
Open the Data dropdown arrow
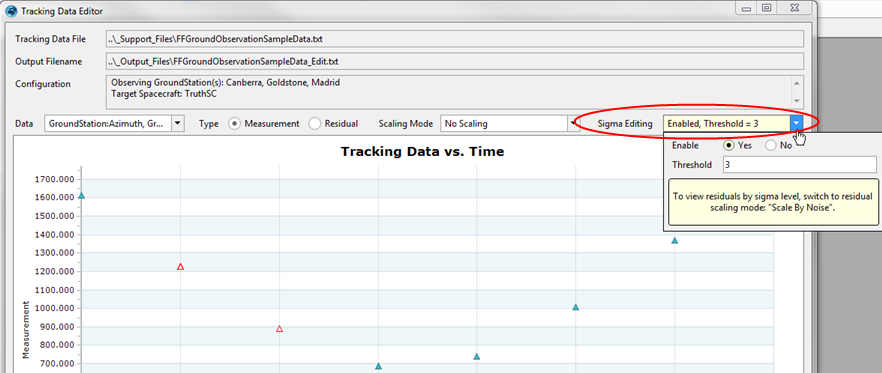178,123
